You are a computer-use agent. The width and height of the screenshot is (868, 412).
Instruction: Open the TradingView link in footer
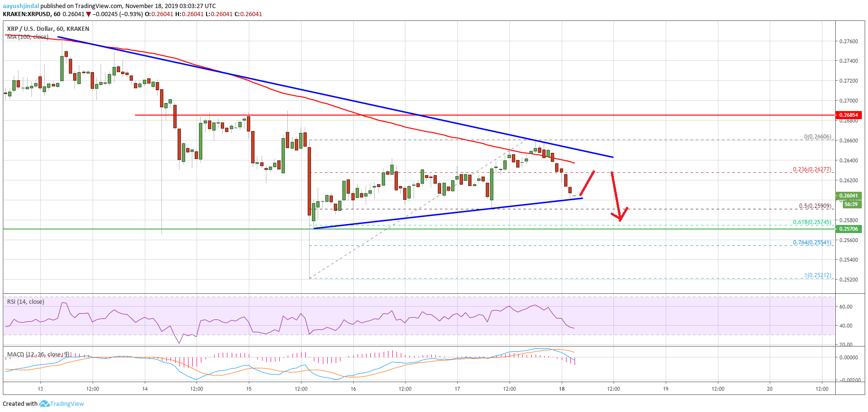(x=67, y=404)
